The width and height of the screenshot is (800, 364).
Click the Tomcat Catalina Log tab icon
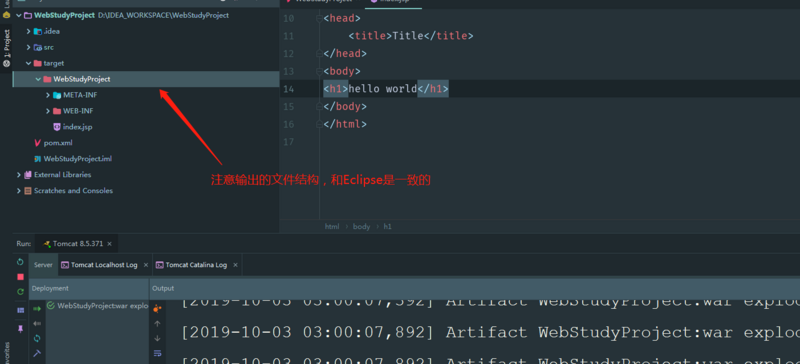click(160, 265)
